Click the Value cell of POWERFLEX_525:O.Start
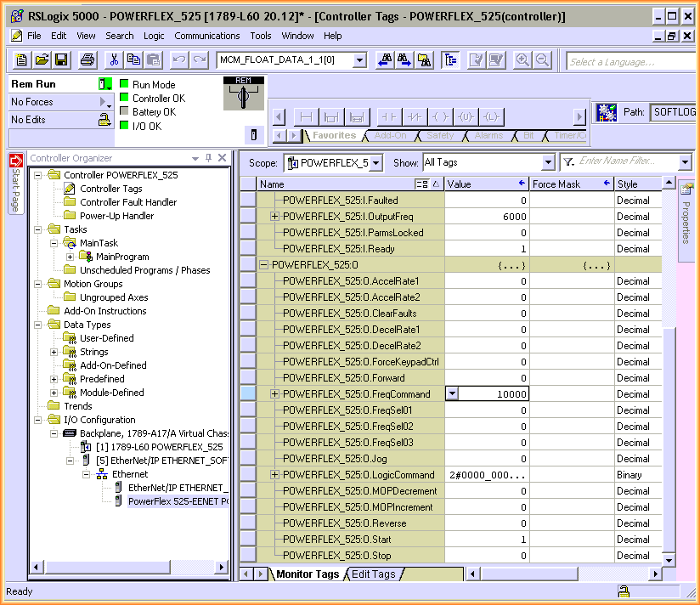The image size is (700, 605). pyautogui.click(x=487, y=540)
